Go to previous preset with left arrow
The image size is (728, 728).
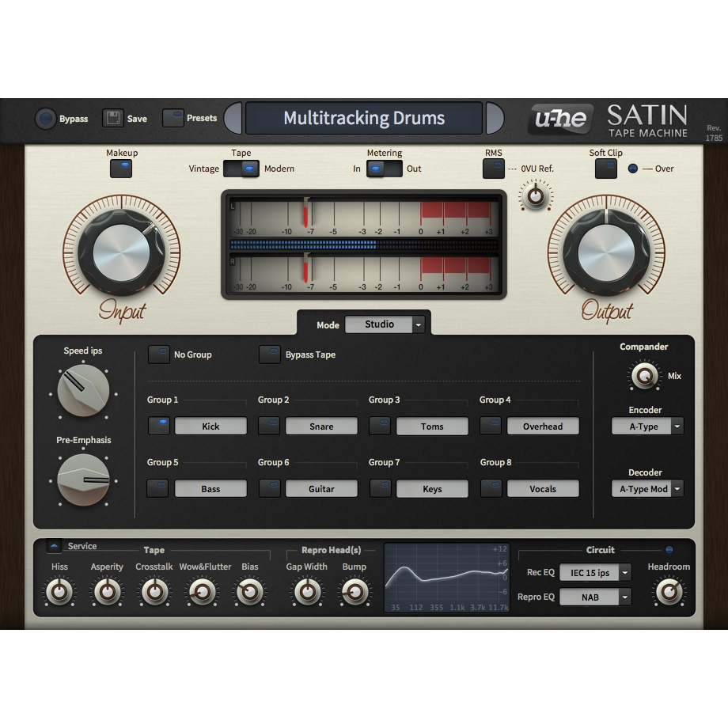pos(233,118)
